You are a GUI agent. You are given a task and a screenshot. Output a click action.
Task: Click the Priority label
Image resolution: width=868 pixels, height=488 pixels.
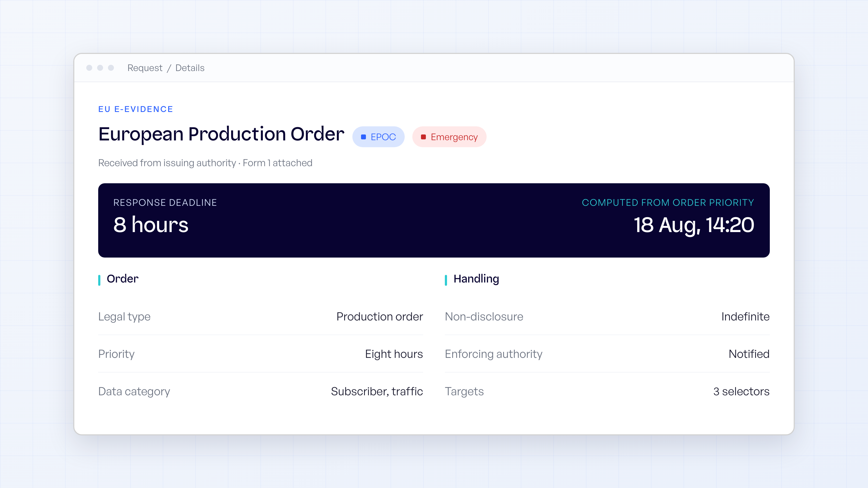tap(116, 354)
